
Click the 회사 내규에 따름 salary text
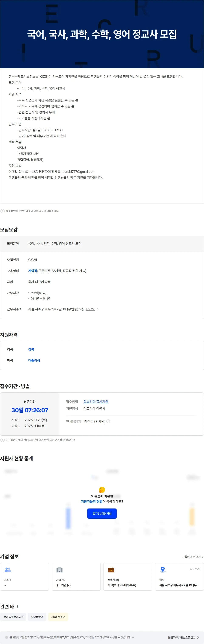[40, 282]
